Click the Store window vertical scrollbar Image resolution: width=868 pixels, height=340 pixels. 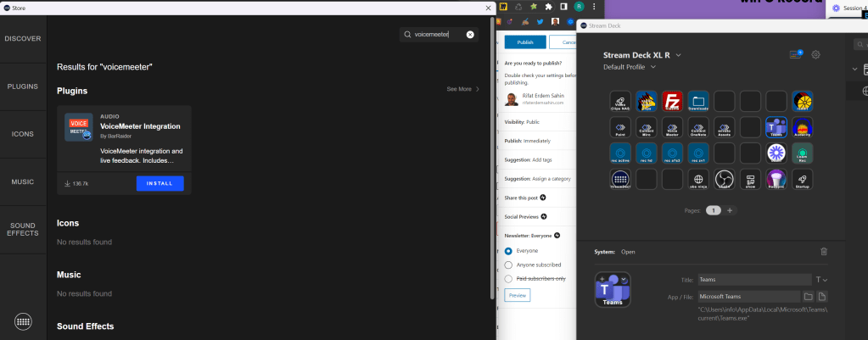pos(493,158)
